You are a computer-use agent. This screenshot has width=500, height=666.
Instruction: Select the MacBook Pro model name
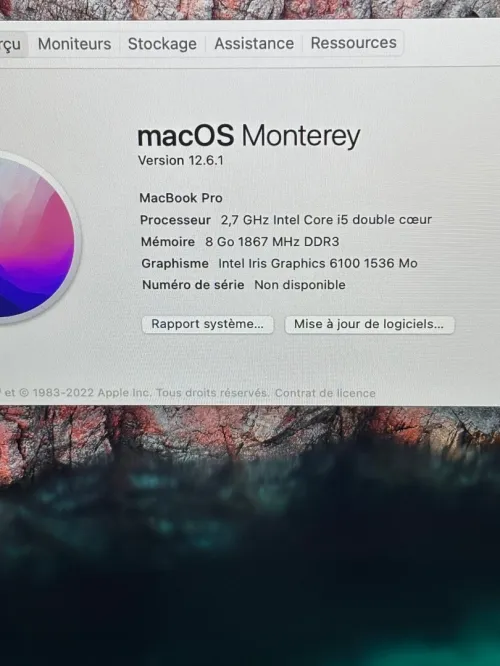(181, 198)
